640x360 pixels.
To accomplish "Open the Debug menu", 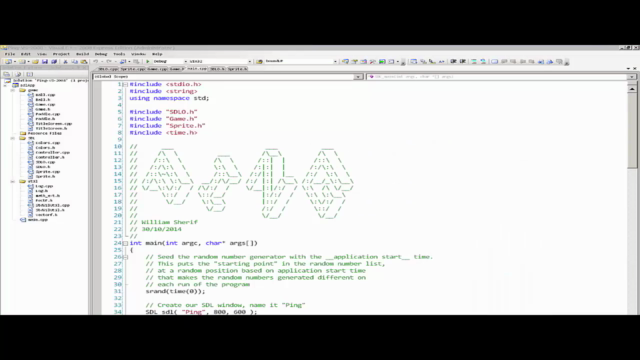I will (x=101, y=54).
